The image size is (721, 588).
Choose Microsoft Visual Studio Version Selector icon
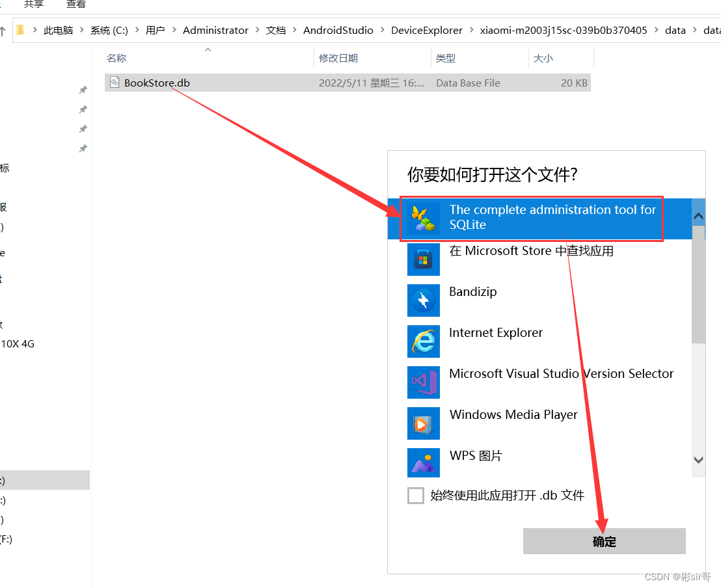click(x=423, y=382)
